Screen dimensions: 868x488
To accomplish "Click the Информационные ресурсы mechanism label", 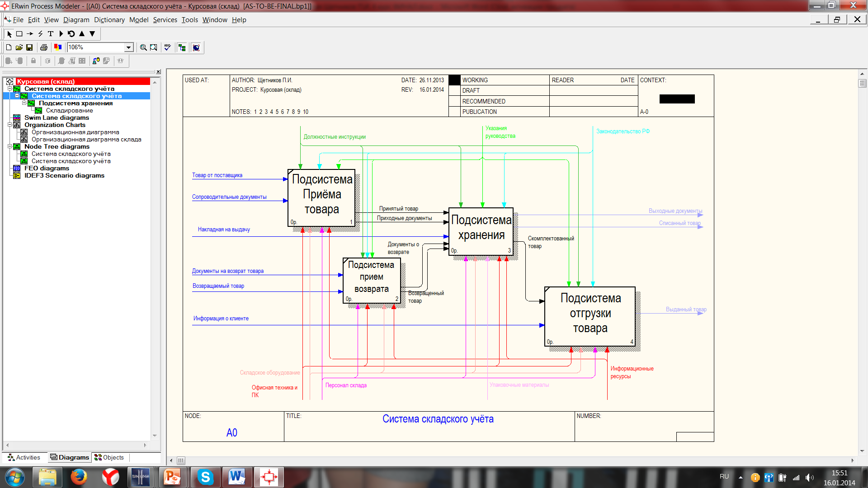I will point(632,372).
